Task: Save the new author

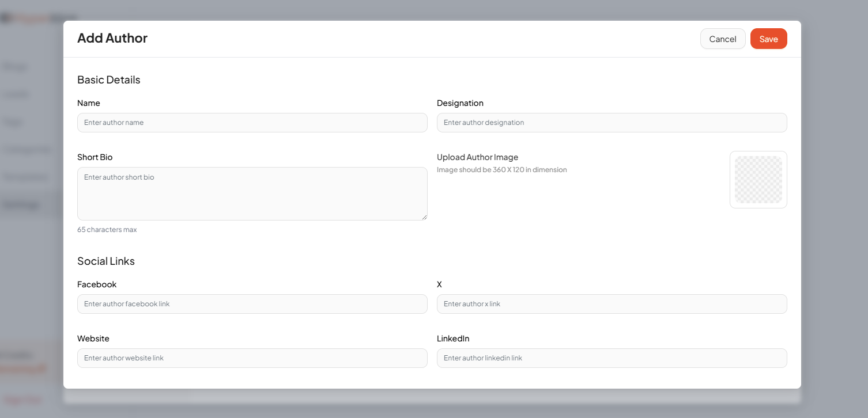Action: [768, 39]
